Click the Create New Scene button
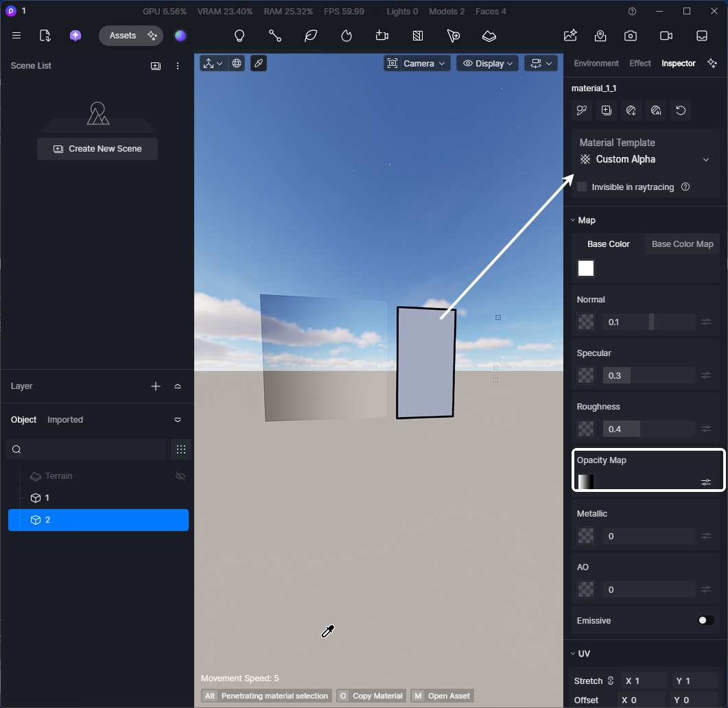 (97, 149)
